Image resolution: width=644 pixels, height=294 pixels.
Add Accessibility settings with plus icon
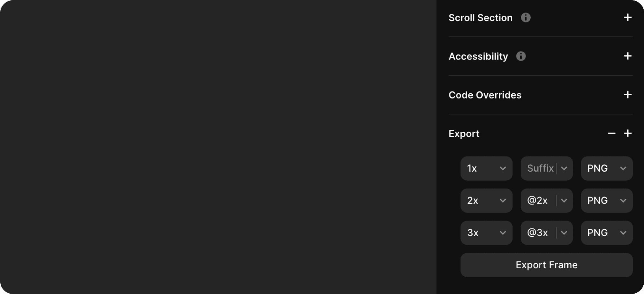628,56
